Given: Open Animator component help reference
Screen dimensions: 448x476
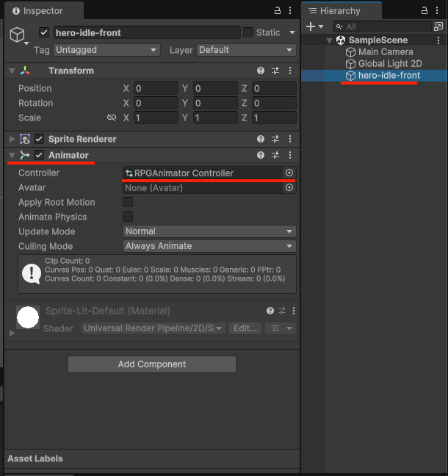Looking at the screenshot, I should coord(261,155).
